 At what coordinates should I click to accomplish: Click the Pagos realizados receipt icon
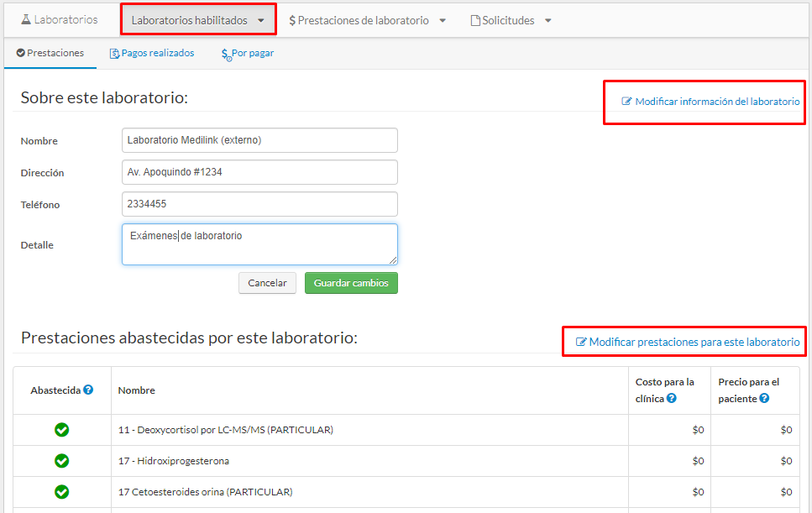pyautogui.click(x=114, y=54)
